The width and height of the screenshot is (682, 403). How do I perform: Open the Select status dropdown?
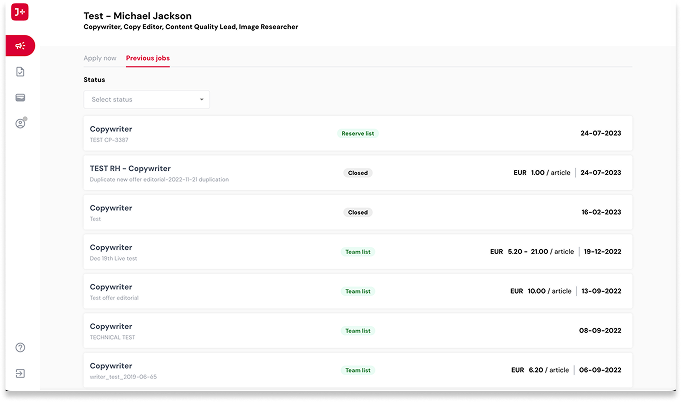click(x=147, y=100)
